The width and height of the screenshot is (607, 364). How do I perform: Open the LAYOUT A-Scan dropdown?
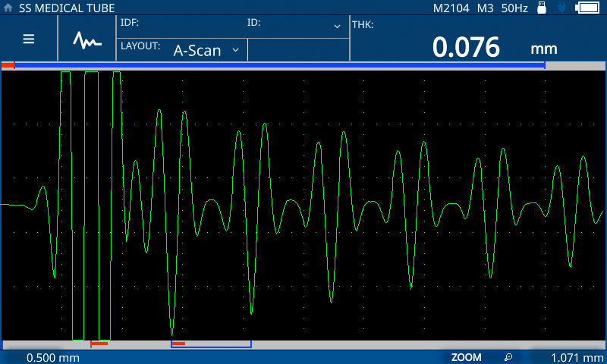click(x=205, y=50)
